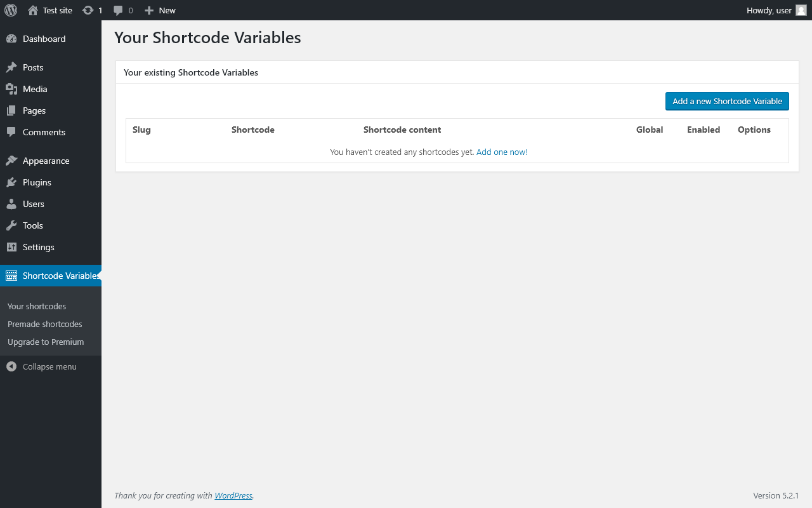Open the Dashboard menu item

[51, 39]
